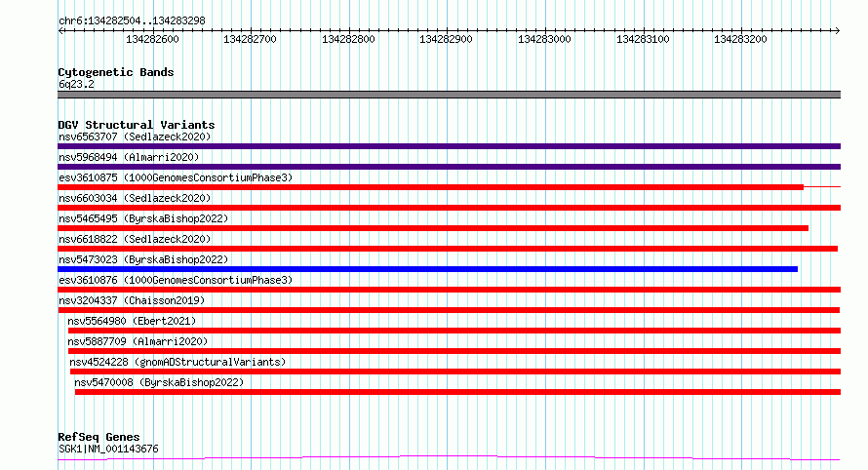
Task: Select the 6q23.2 band label
Action: 76,84
